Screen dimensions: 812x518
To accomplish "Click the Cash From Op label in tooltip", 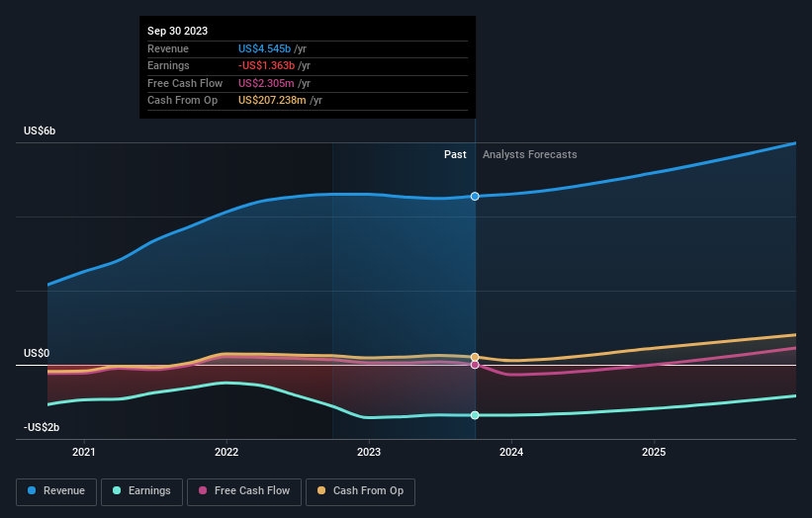I will (182, 101).
